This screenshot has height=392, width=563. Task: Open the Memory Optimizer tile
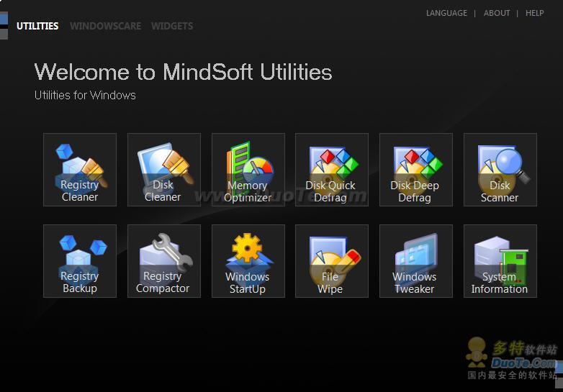(248, 170)
